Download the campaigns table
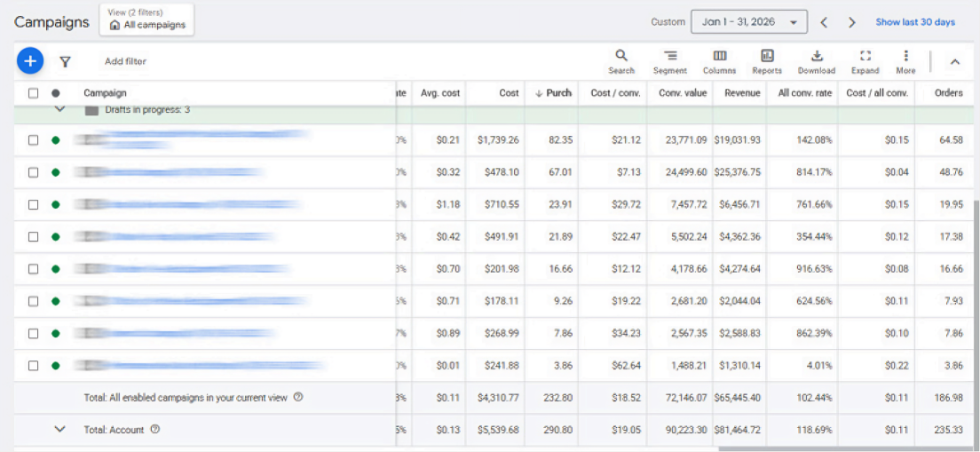This screenshot has width=980, height=452. tap(817, 62)
